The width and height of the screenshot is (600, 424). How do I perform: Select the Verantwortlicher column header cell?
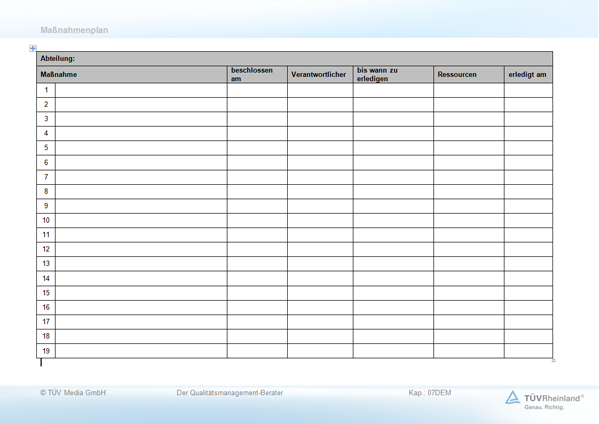tap(319, 75)
